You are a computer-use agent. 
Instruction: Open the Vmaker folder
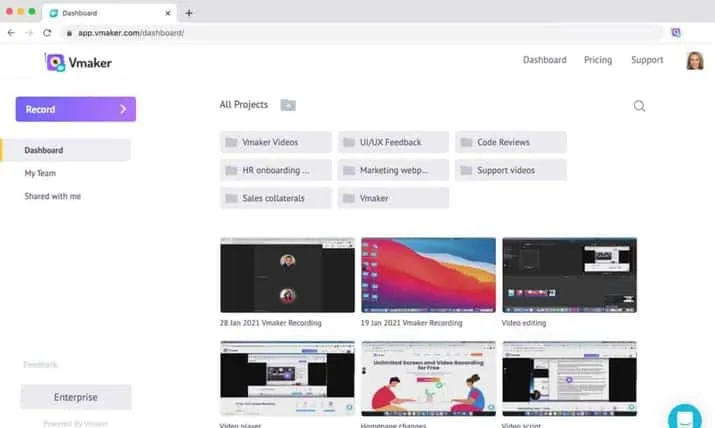click(394, 198)
